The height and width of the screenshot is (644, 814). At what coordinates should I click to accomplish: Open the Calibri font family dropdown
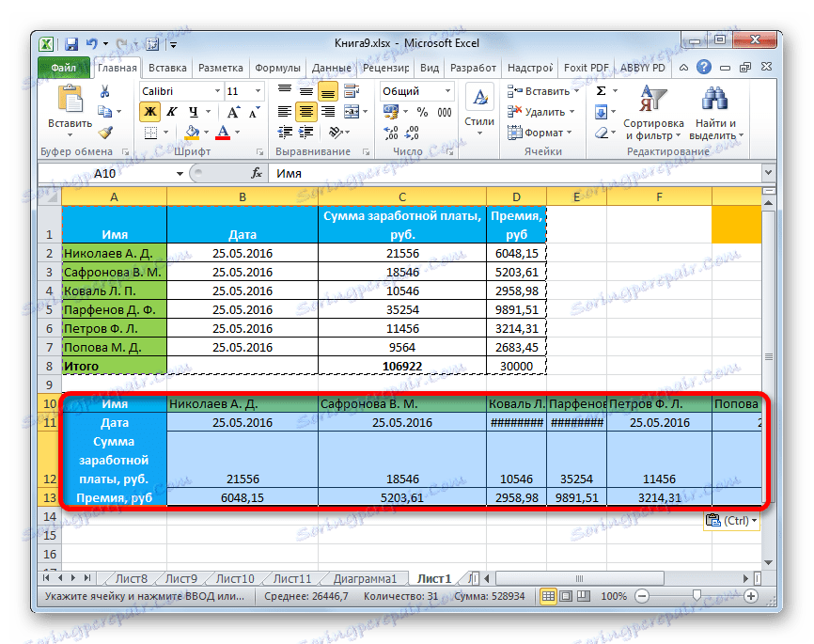pos(215,92)
